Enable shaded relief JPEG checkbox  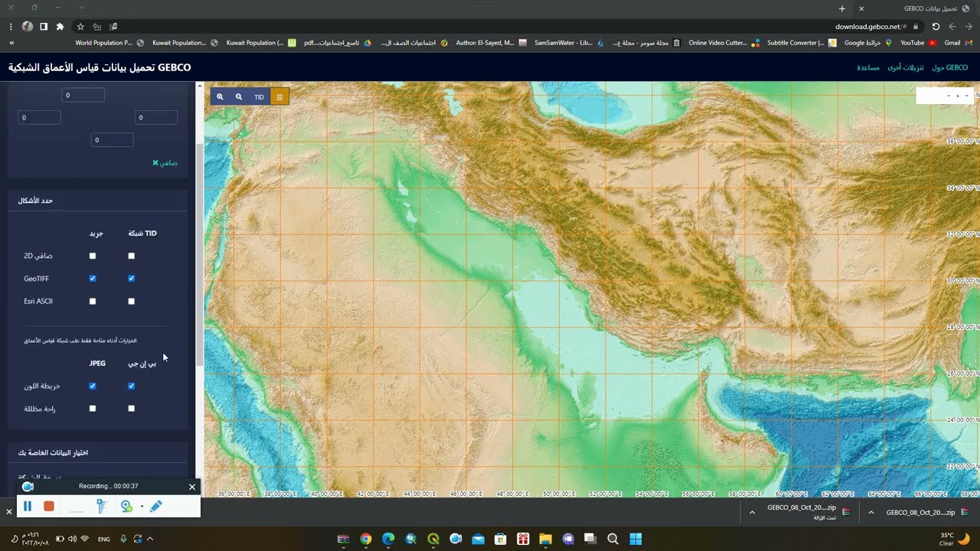[93, 409]
